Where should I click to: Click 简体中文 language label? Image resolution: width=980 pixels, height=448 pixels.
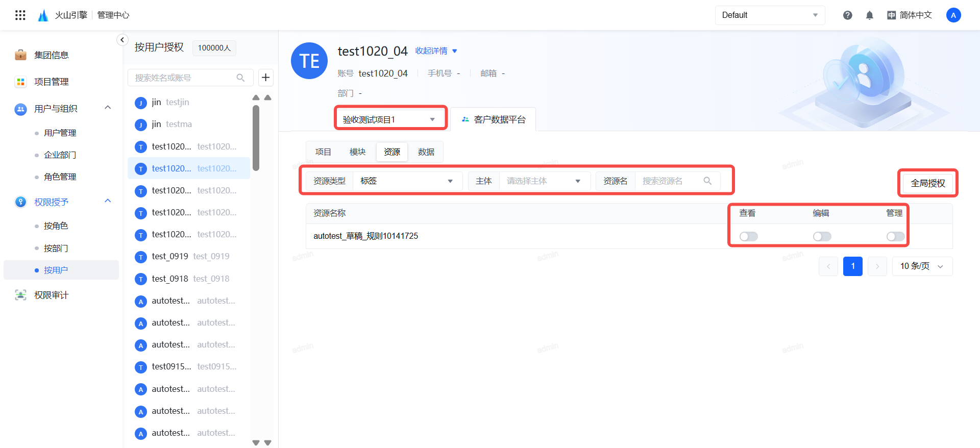(916, 15)
